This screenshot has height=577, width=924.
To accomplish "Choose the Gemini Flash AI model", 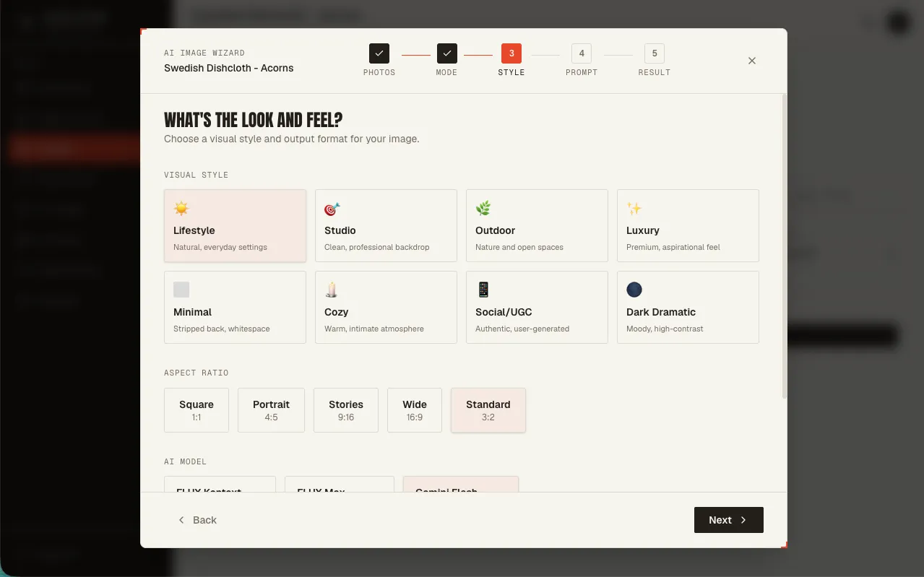I will coord(461,485).
